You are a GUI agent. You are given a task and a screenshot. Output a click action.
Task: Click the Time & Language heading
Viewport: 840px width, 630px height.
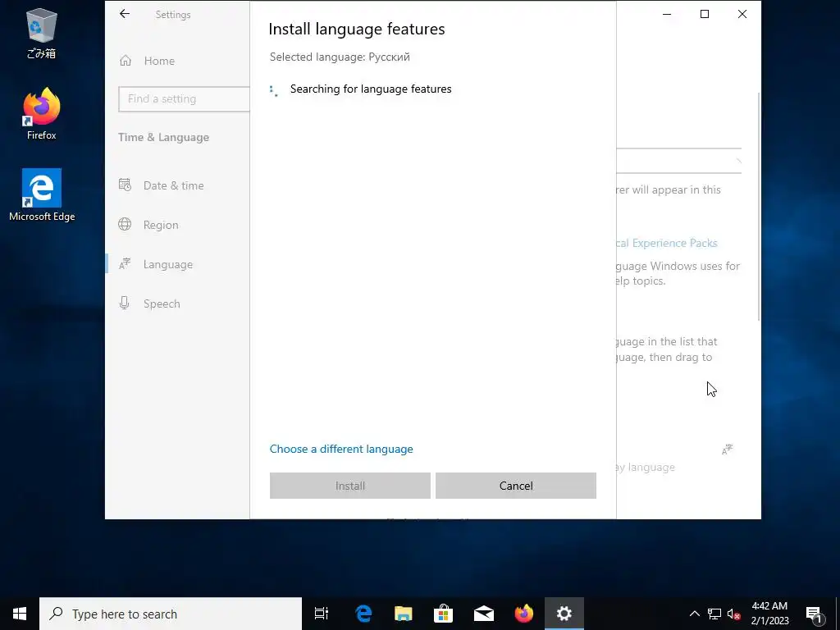[x=163, y=138]
